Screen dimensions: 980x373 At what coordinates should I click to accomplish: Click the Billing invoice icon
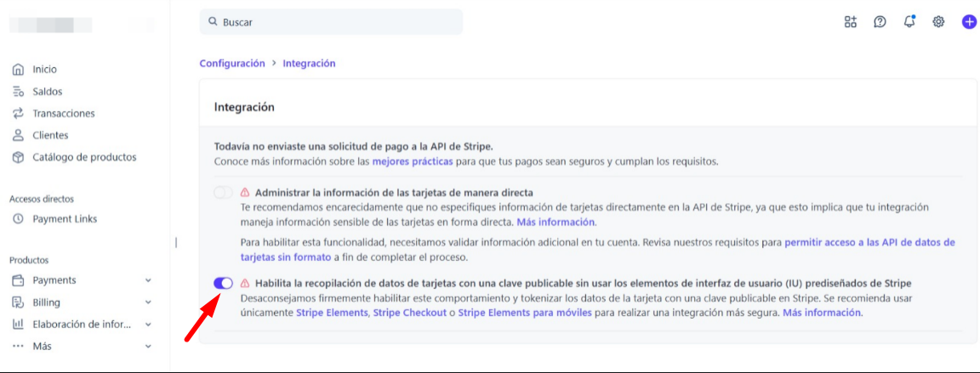pos(18,302)
